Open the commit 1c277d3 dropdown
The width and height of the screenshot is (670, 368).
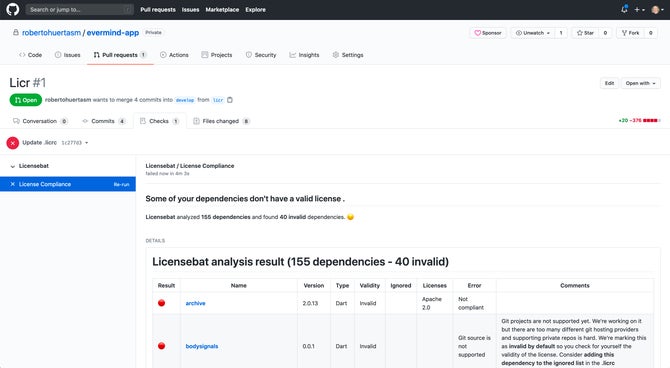(75, 143)
